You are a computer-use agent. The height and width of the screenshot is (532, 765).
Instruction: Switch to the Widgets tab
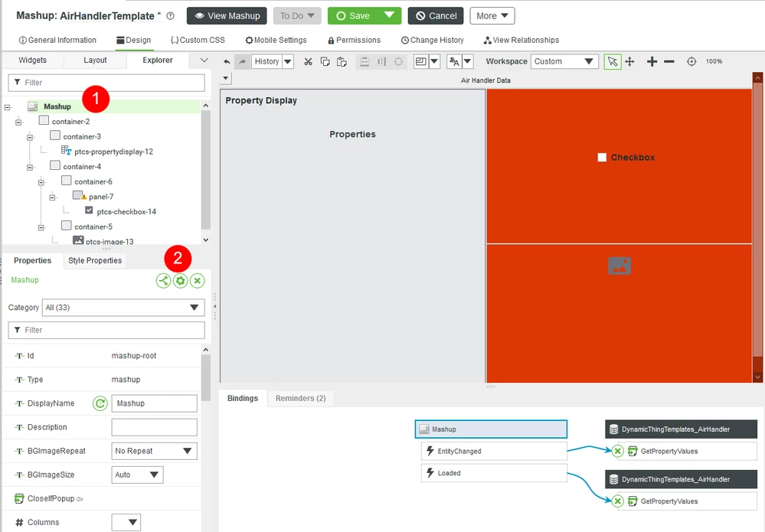[33, 60]
